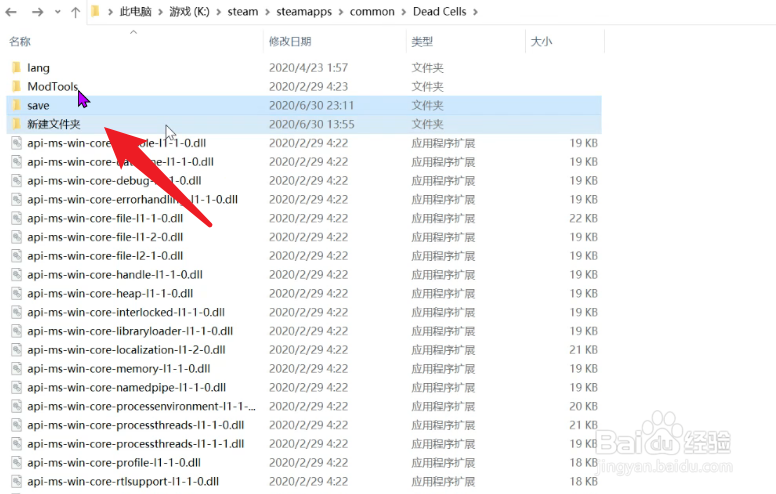The width and height of the screenshot is (776, 494).
Task: Select steamapps in the breadcrumb path
Action: (304, 11)
